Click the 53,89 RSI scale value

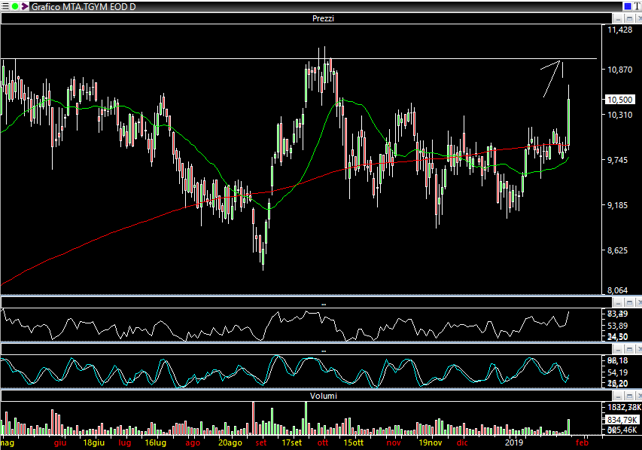pyautogui.click(x=617, y=326)
